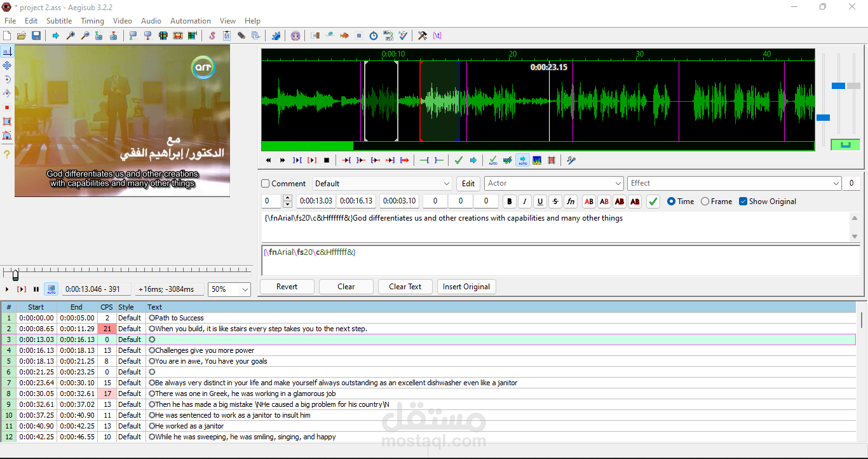
Task: Select the row "Challenges give you more power"
Action: pyautogui.click(x=428, y=350)
